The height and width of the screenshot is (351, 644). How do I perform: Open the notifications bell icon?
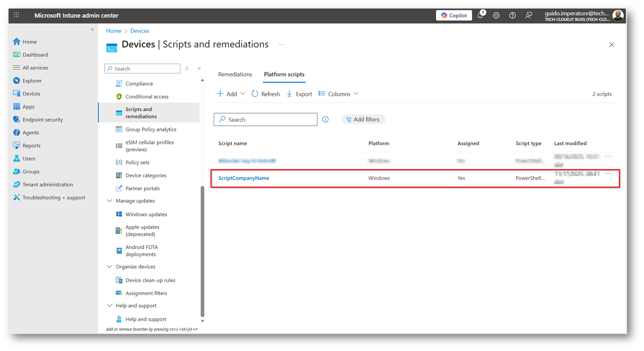(480, 15)
